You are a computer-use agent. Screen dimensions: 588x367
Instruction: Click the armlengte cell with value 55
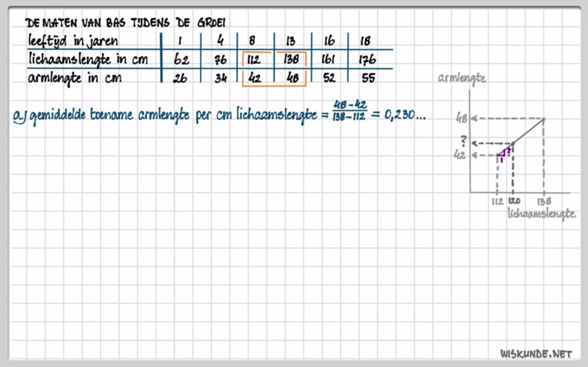click(x=369, y=78)
